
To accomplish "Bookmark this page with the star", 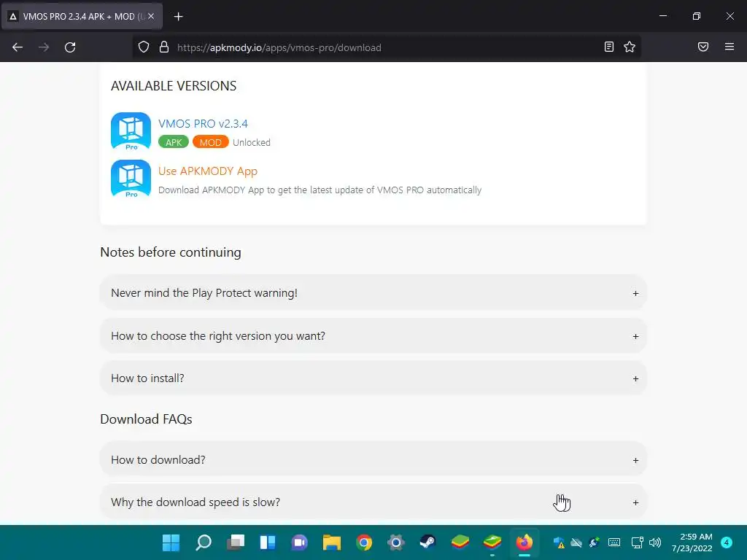I will [x=630, y=47].
